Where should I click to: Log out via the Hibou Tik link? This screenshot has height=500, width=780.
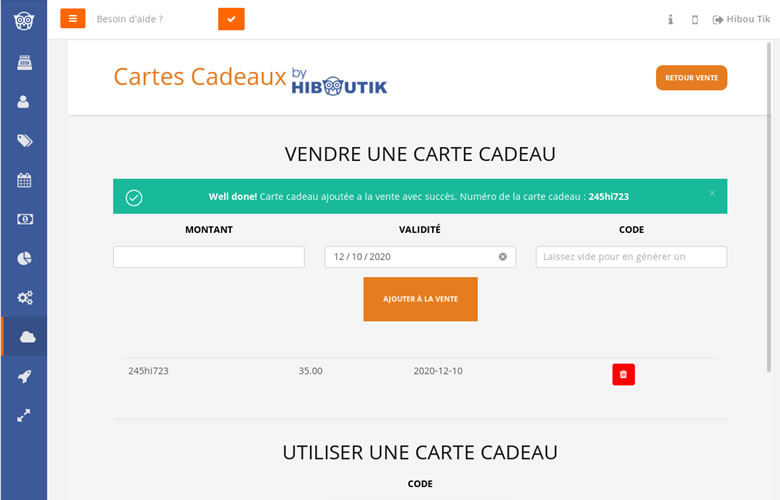(741, 20)
